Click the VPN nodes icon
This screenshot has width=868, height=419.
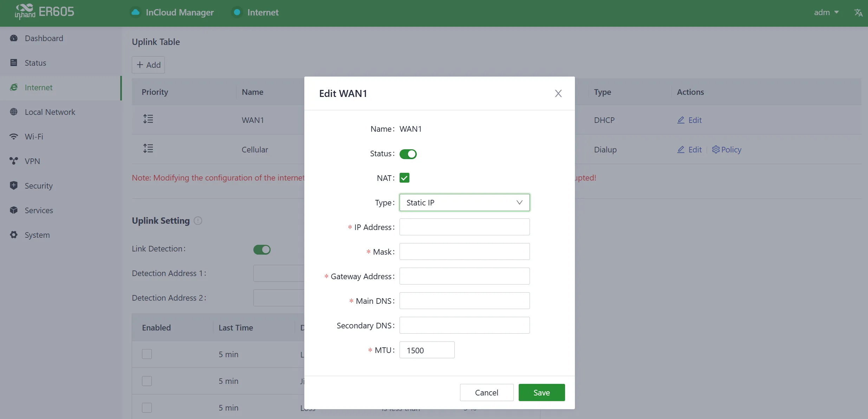pyautogui.click(x=14, y=161)
